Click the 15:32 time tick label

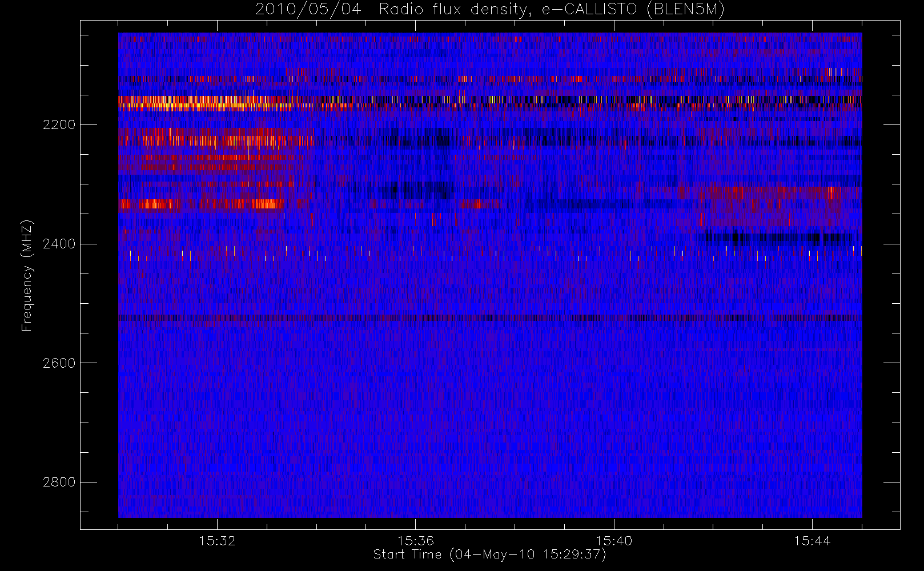(217, 540)
